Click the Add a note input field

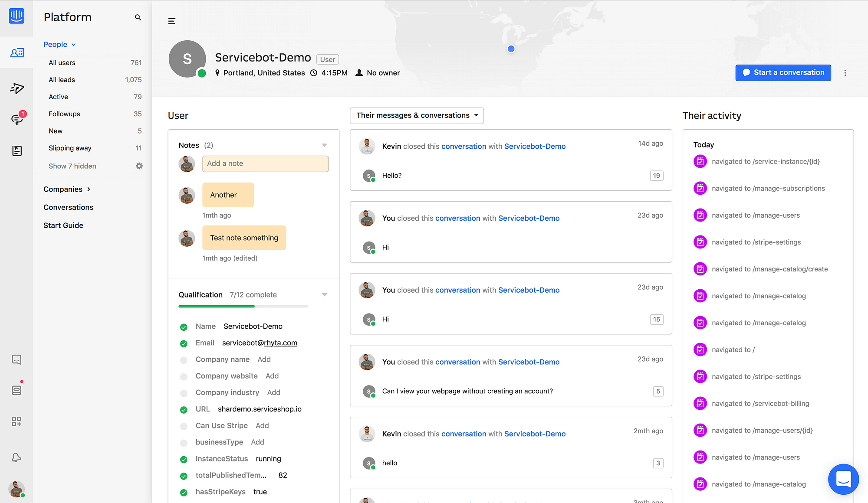tap(265, 163)
